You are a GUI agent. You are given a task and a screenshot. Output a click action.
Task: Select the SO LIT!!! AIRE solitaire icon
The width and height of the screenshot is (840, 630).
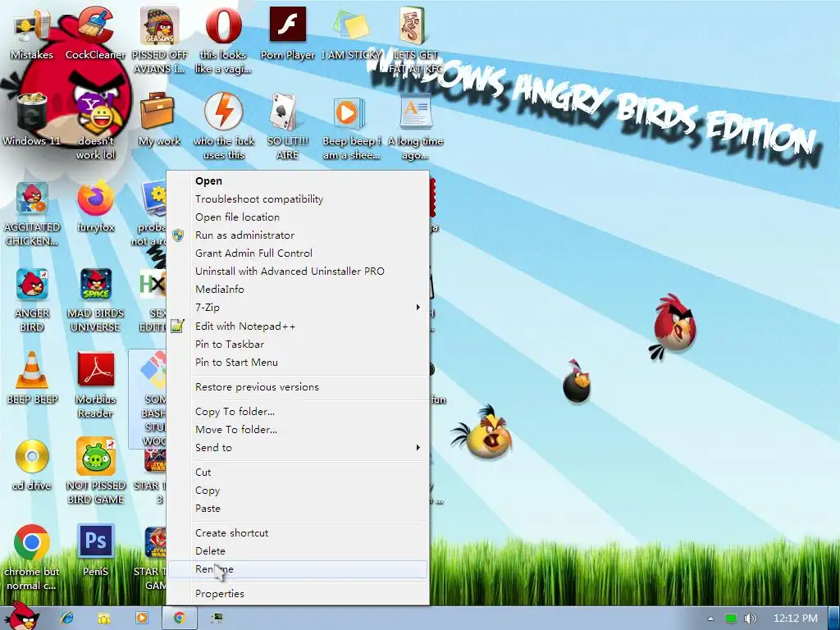click(284, 112)
